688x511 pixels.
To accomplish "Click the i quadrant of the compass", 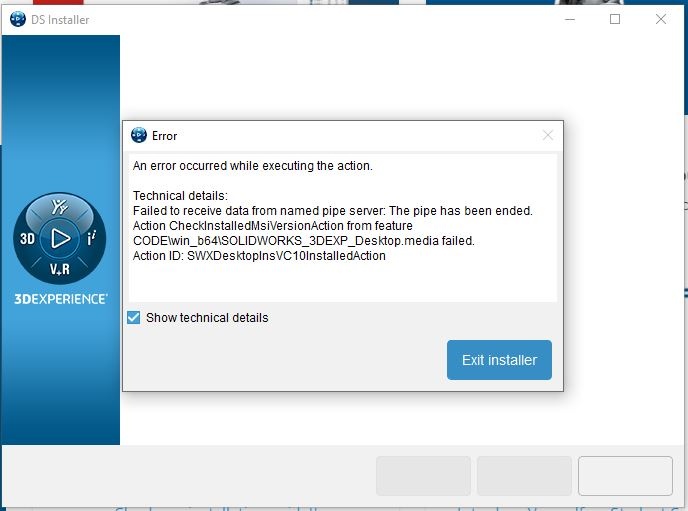I will point(91,238).
